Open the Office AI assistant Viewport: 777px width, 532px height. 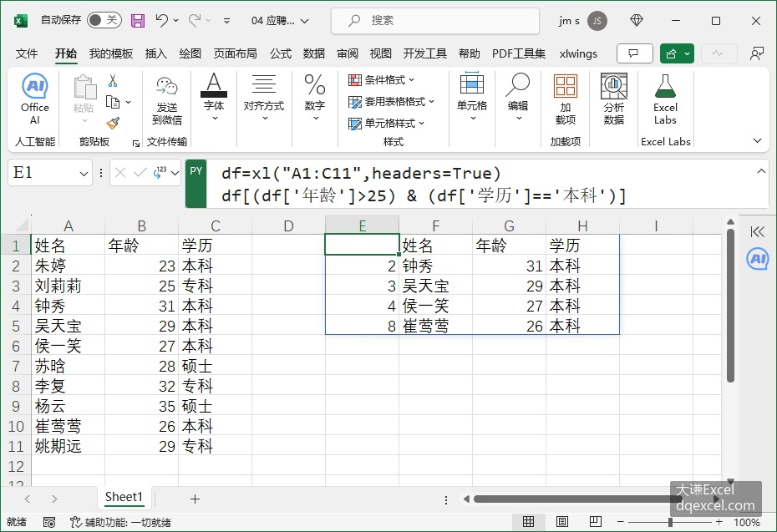click(35, 99)
